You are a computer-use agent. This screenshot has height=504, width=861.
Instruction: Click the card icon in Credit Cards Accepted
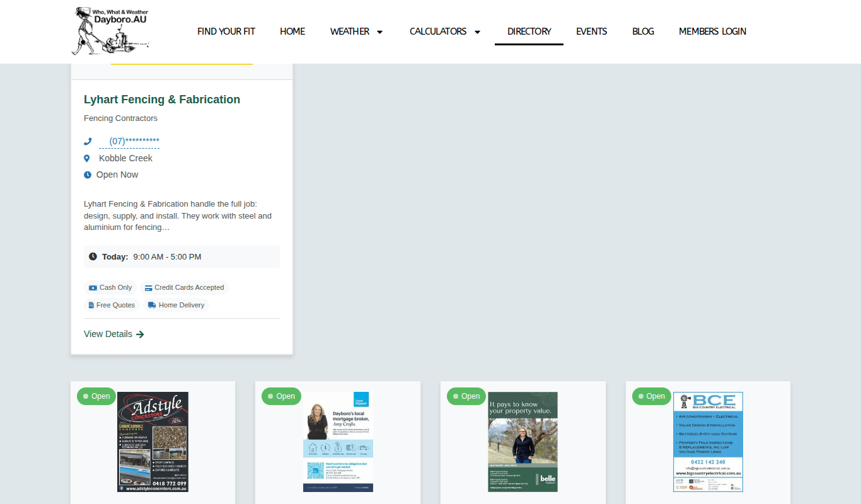coord(149,287)
